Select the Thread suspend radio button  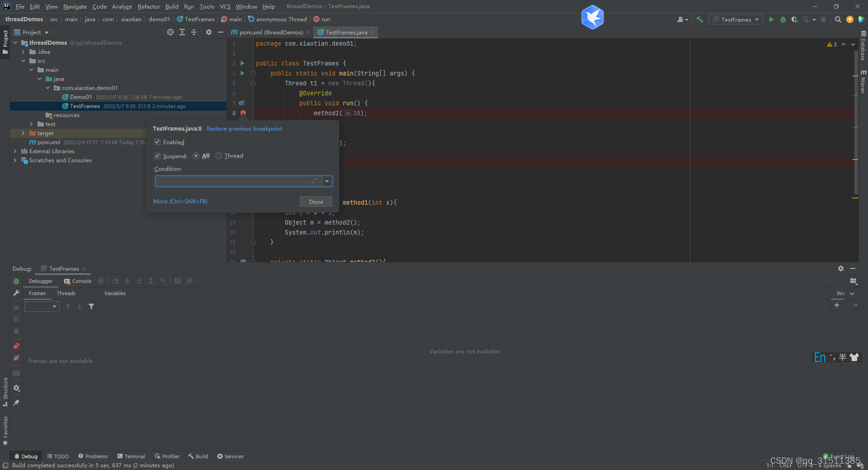tap(219, 156)
